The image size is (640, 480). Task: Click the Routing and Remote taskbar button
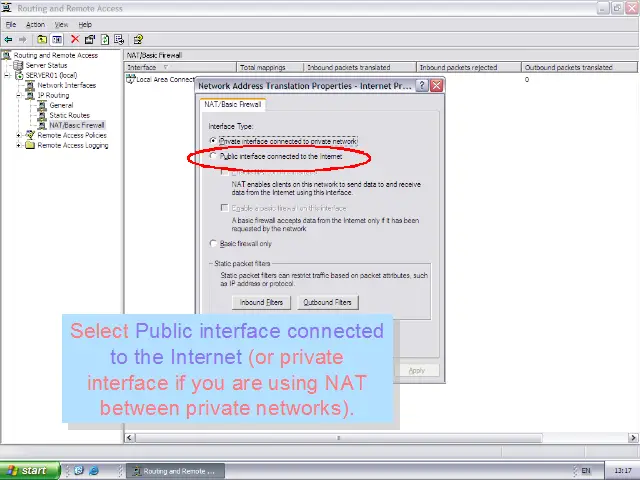[x=175, y=471]
